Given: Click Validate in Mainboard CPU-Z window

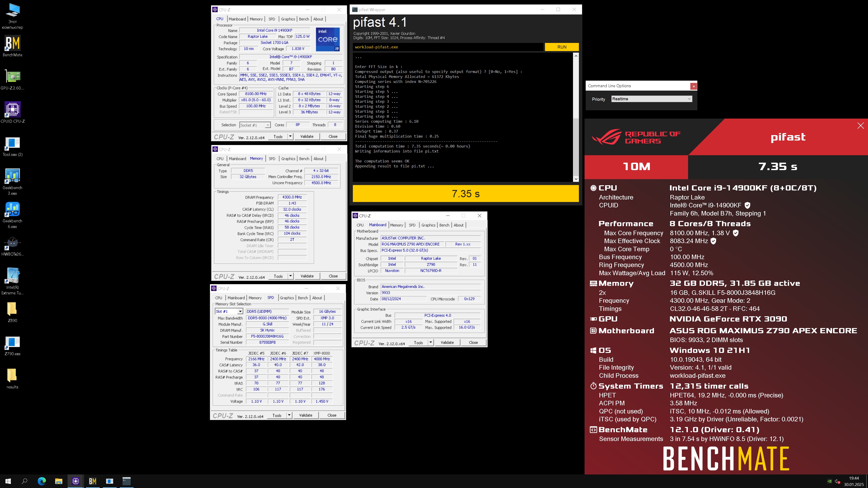Looking at the screenshot, I should point(447,343).
